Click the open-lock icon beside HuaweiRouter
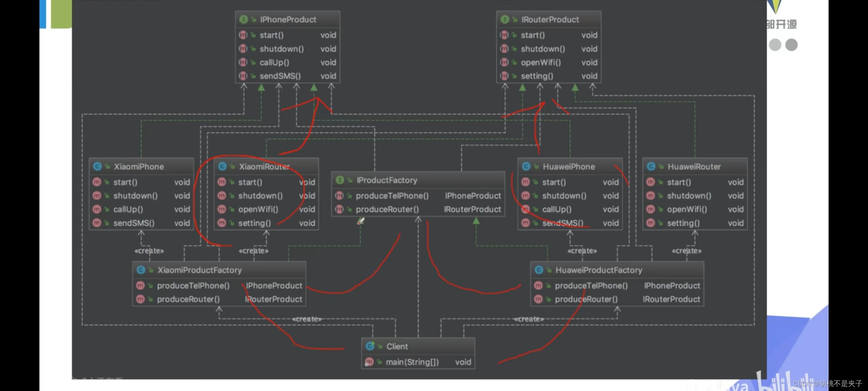 coord(661,167)
